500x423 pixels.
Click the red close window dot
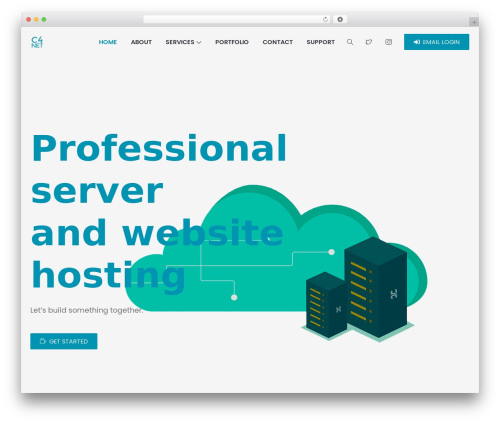[29, 20]
